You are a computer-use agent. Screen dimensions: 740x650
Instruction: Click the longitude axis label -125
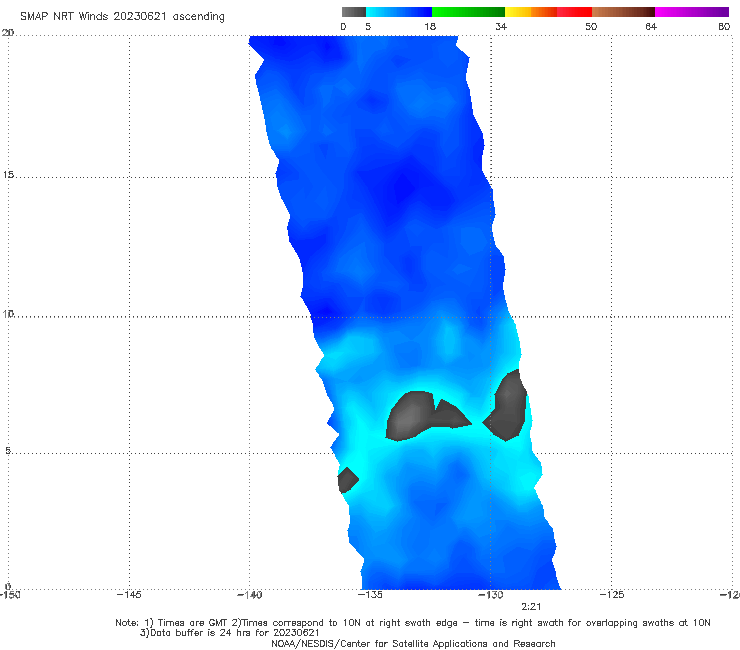click(x=612, y=595)
